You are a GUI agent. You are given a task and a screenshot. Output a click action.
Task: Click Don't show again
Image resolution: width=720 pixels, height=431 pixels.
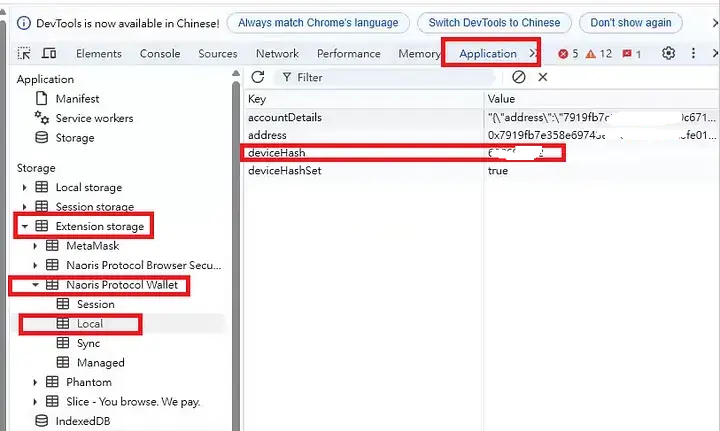click(630, 23)
